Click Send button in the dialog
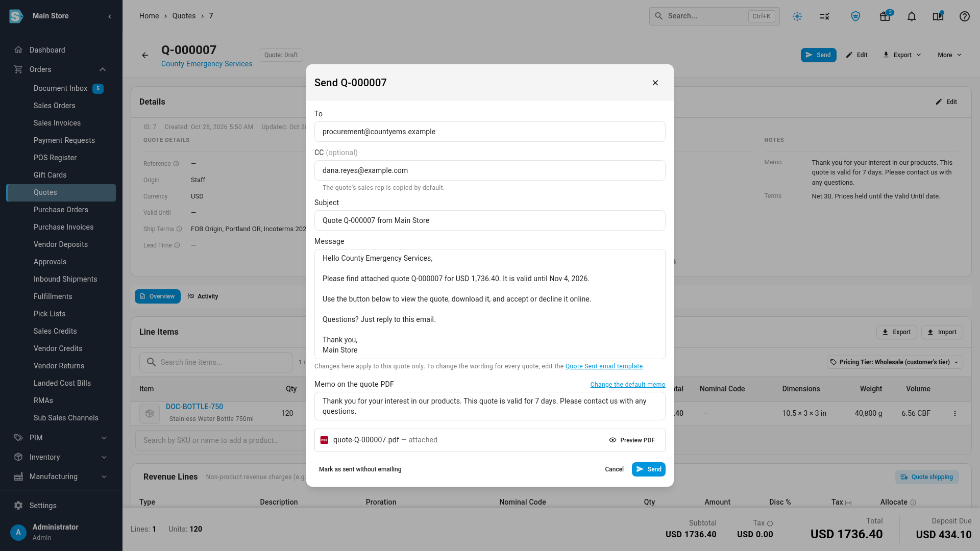Screen dimensions: 980x551 (649, 469)
